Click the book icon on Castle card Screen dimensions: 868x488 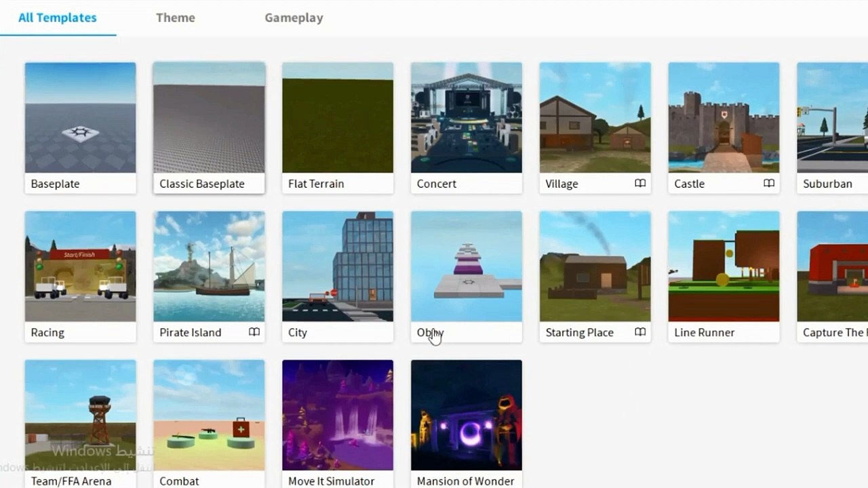(769, 184)
